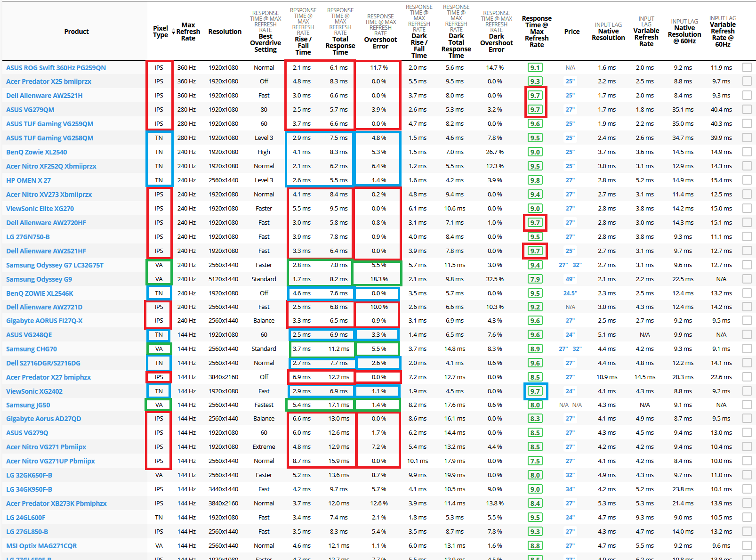Viewport: 756px width, 560px height.
Task: Click the Product column header
Action: [76, 32]
